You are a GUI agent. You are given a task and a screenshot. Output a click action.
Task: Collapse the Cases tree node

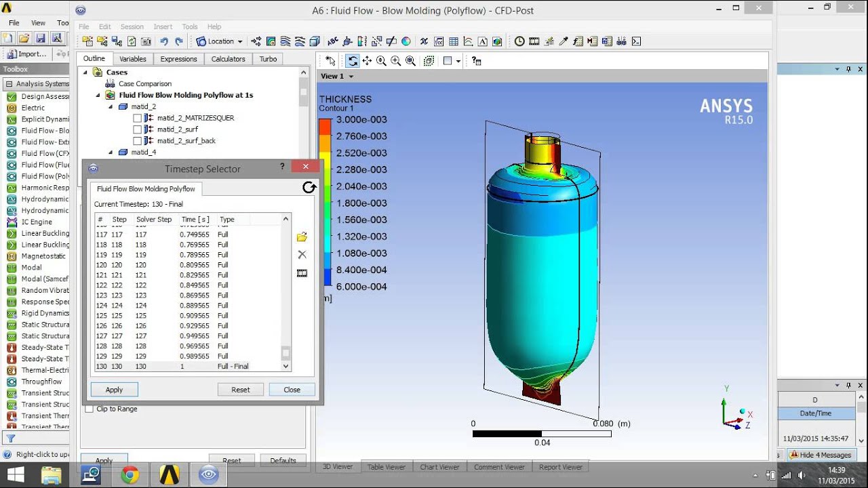click(85, 73)
